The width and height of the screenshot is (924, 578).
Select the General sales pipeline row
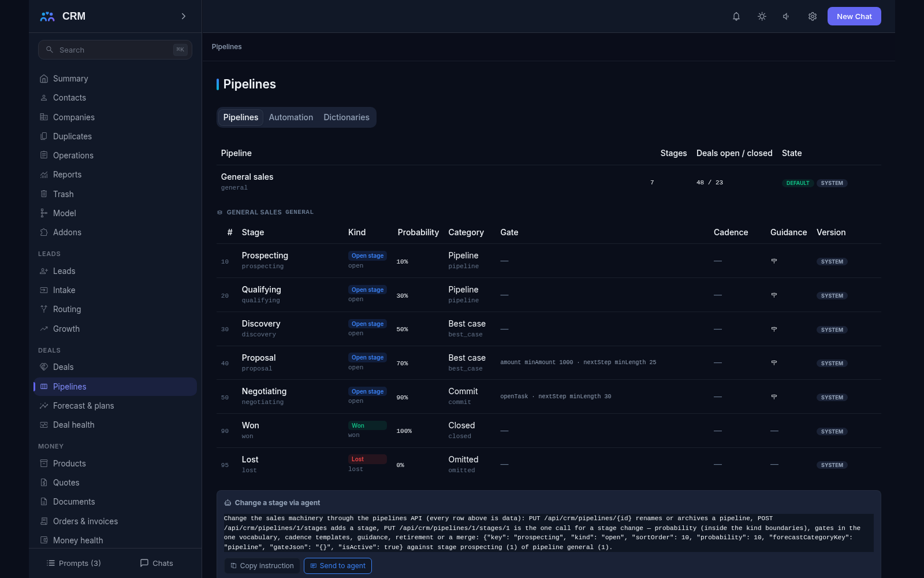[x=549, y=182]
